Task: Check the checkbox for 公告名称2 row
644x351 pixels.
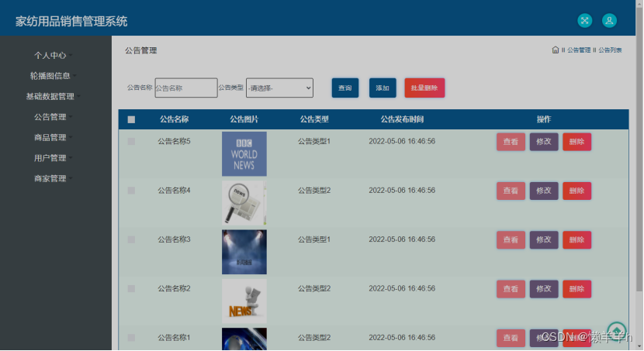Action: [131, 289]
